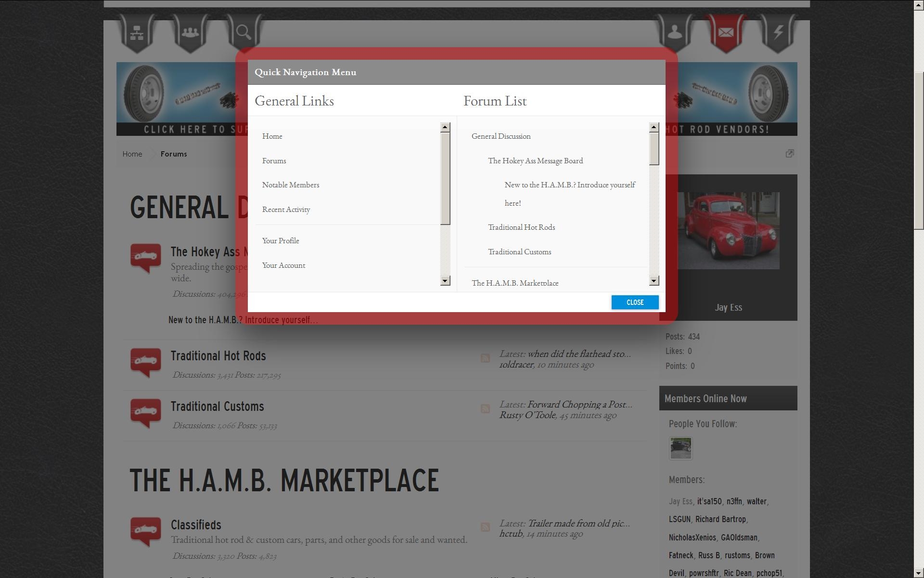Image resolution: width=924 pixels, height=578 pixels.
Task: Open Richard Bartrop member link
Action: click(720, 519)
